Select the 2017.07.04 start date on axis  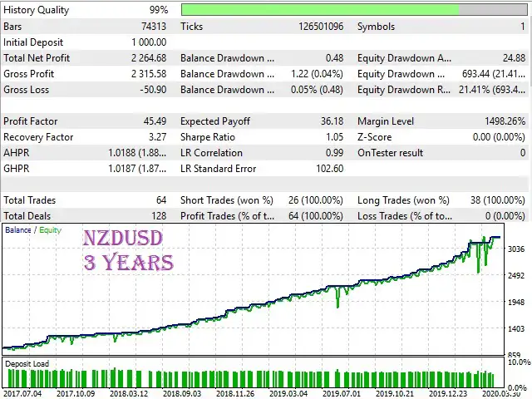(23, 392)
